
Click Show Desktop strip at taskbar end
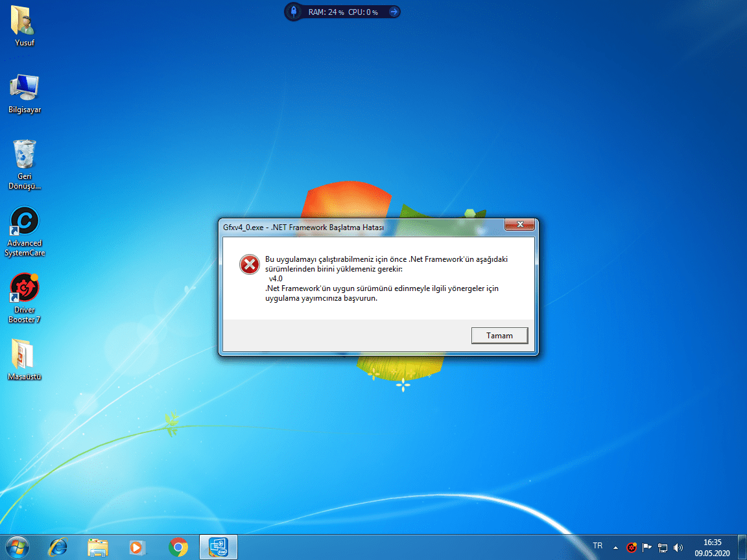point(742,547)
